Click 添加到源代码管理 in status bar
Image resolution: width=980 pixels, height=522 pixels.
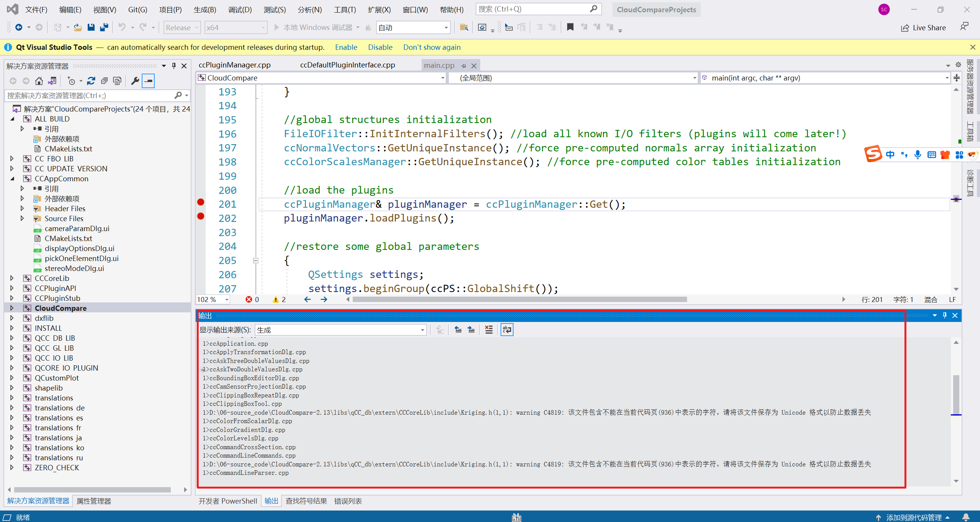point(913,517)
